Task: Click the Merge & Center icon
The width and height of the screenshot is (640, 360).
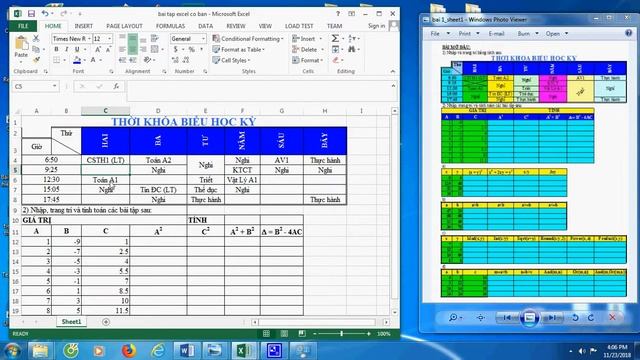Action: (x=154, y=49)
